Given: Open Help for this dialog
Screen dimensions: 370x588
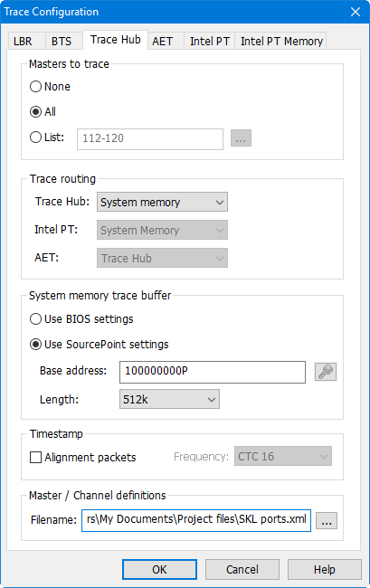Looking at the screenshot, I should (x=324, y=570).
